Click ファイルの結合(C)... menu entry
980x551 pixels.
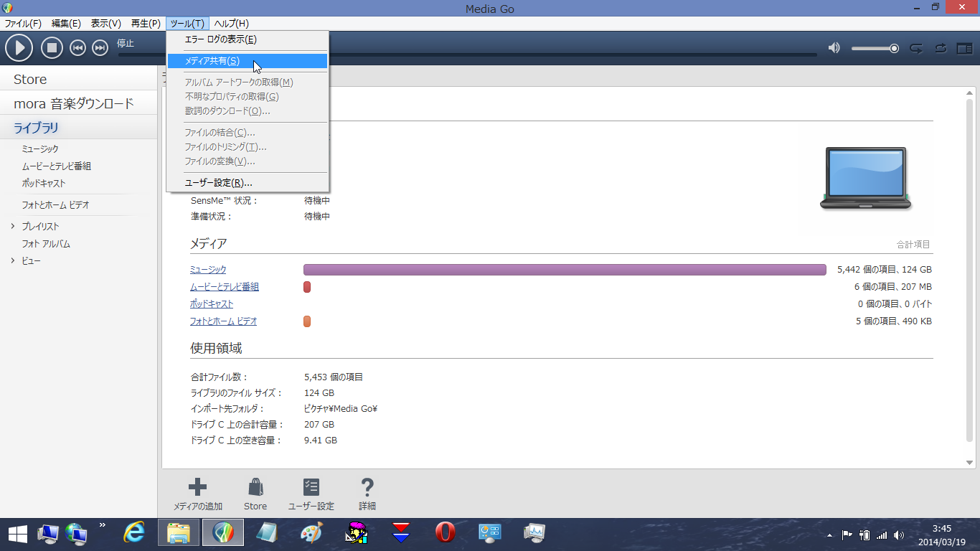[x=248, y=133]
